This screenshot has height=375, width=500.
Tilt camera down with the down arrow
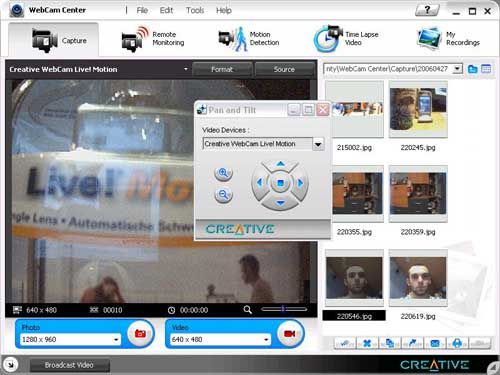280,203
